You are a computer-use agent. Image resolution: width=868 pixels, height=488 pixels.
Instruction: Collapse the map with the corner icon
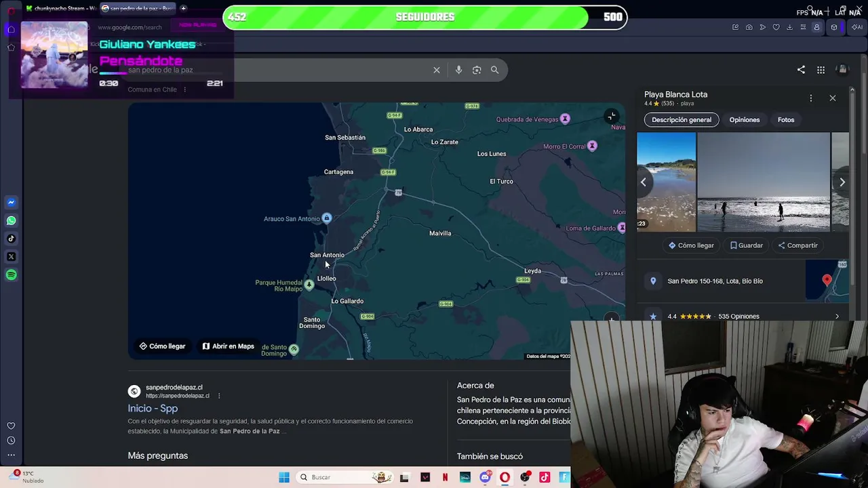tap(612, 116)
